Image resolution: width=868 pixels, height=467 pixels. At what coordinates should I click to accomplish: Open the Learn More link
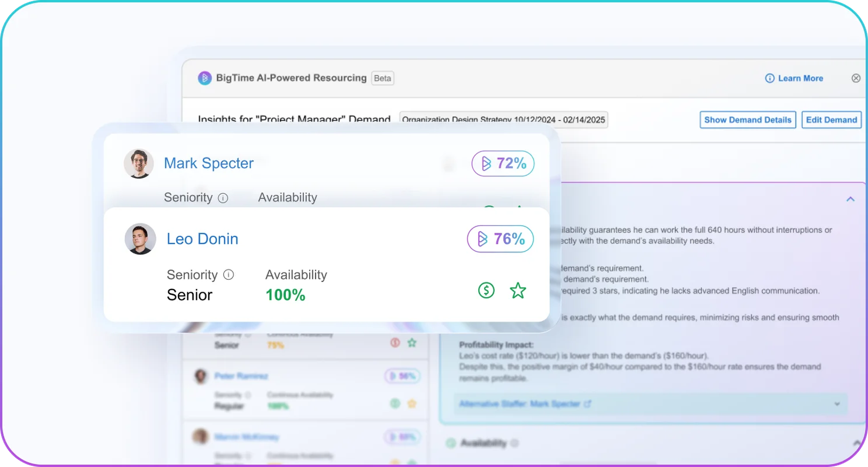794,78
